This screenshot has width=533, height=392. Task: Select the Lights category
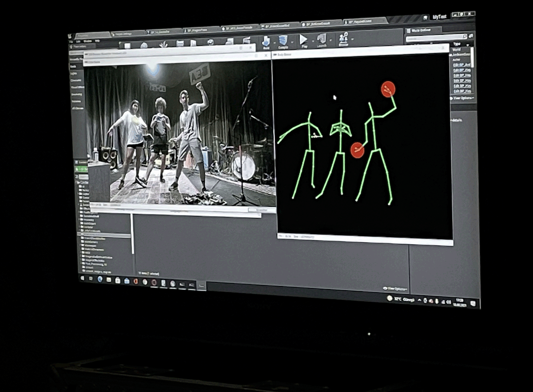click(x=74, y=74)
